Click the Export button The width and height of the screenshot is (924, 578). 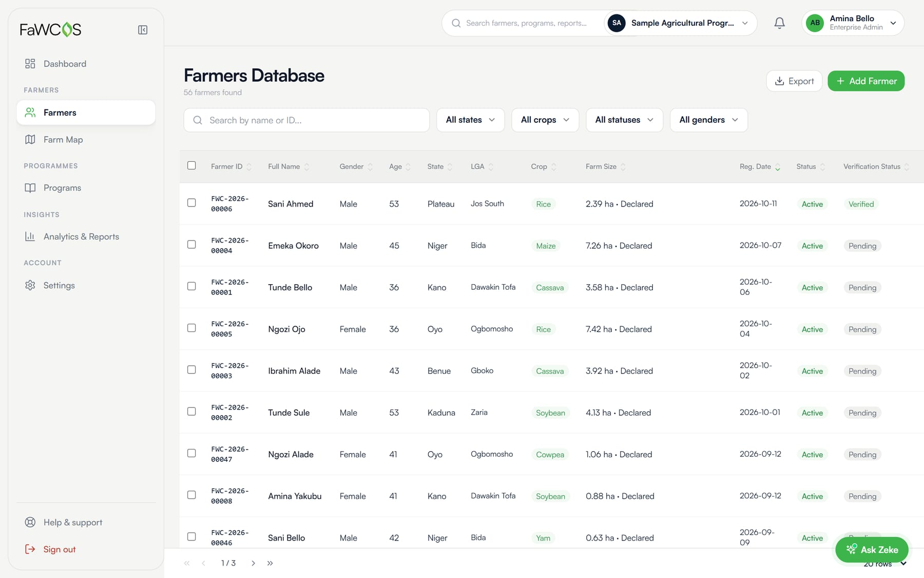[x=794, y=81]
